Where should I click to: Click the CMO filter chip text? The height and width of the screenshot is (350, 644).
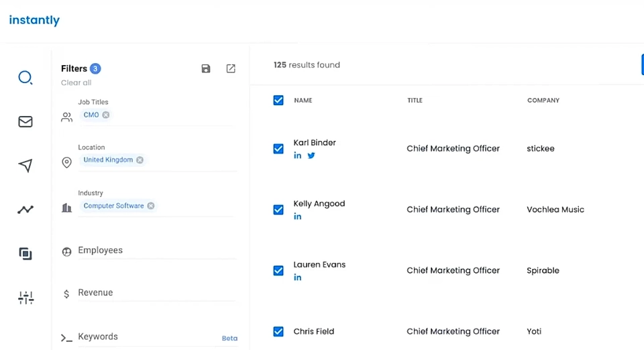coord(91,115)
